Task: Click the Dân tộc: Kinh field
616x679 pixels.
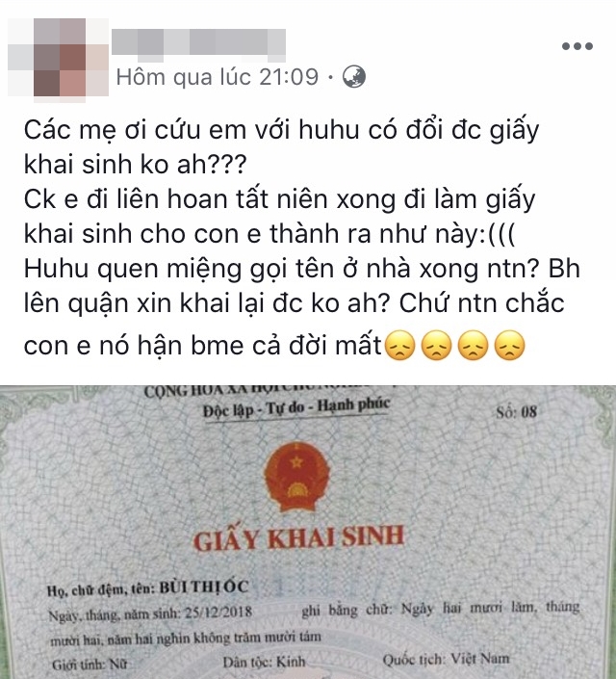Action: click(x=264, y=662)
